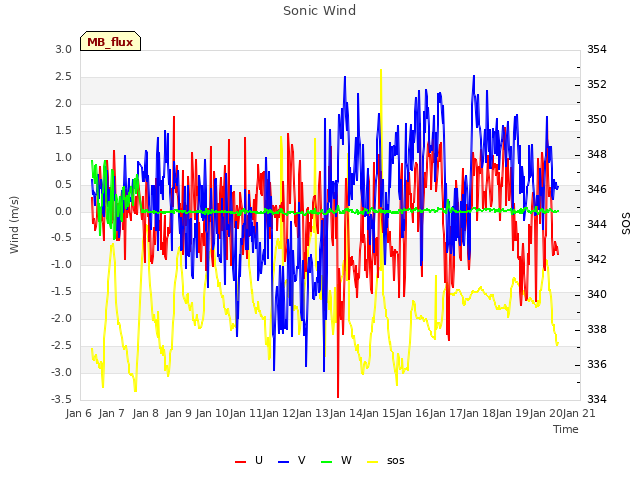Click the Time axis label
This screenshot has width=640, height=480.
pos(566,429)
